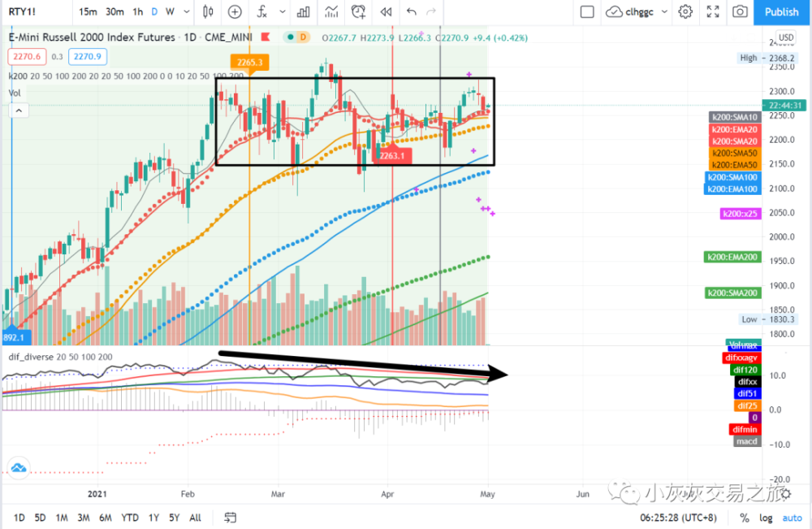Screen dimensions: 812x529
Task: Open the RTY1! symbol search
Action: tap(22, 11)
